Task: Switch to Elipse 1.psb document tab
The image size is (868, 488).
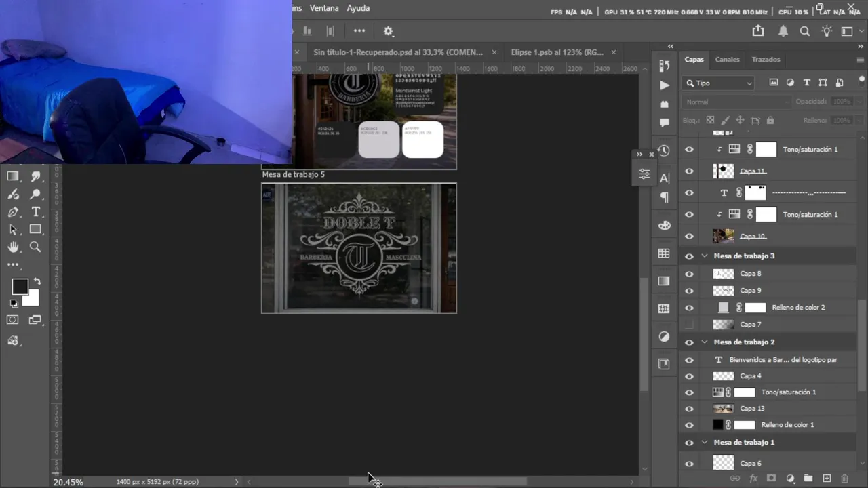Action: pos(557,52)
